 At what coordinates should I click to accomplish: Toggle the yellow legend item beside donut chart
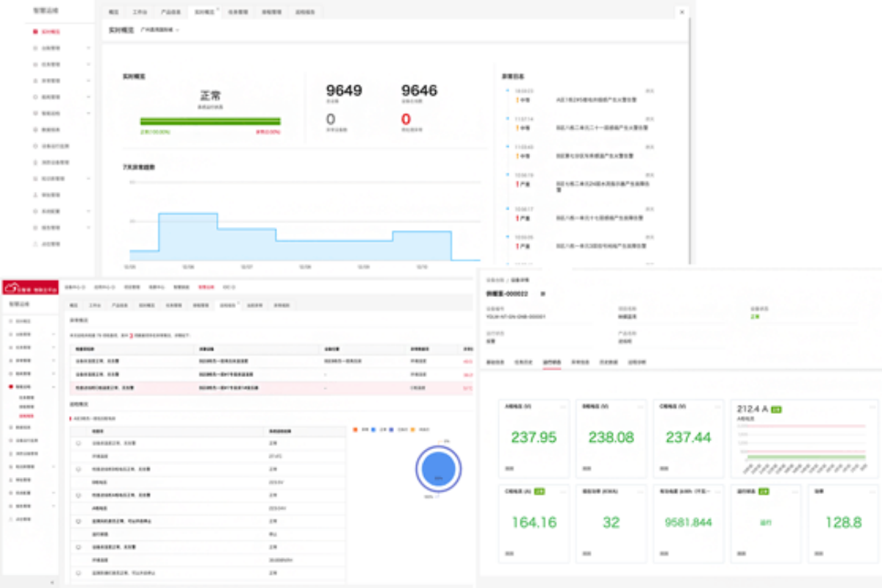tap(412, 429)
